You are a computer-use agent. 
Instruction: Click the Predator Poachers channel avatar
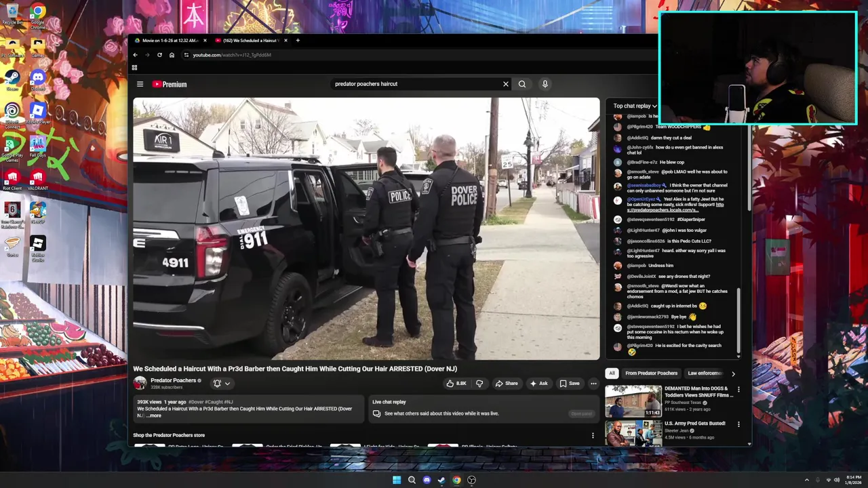140,384
